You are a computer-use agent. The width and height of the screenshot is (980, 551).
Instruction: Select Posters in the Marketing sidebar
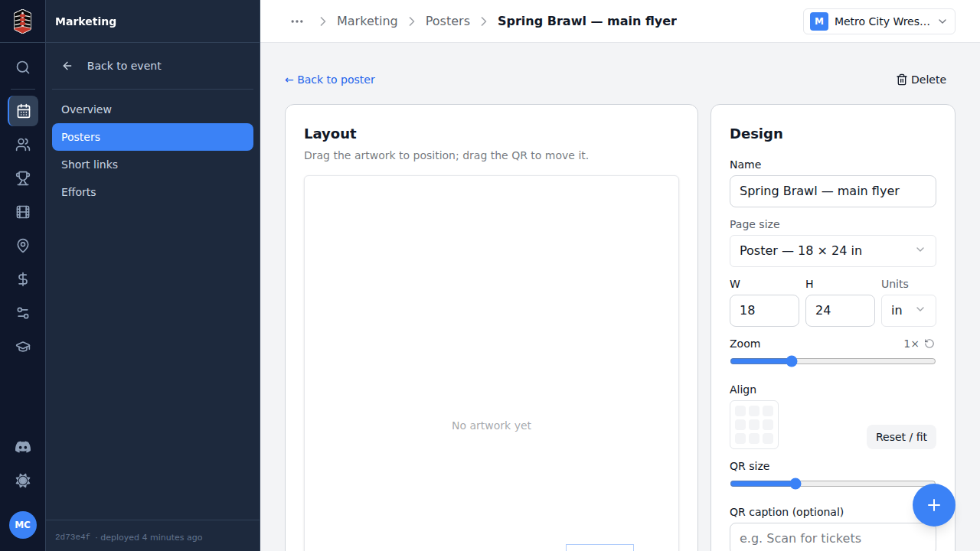point(152,137)
